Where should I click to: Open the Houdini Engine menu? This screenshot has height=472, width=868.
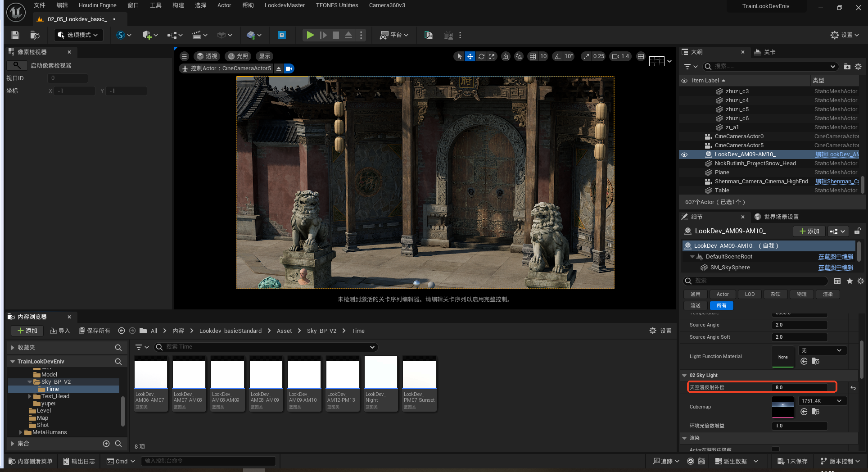[x=97, y=5]
